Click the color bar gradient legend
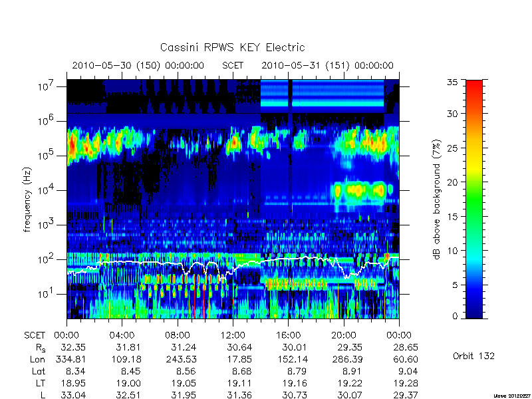532x399 pixels. pos(474,199)
